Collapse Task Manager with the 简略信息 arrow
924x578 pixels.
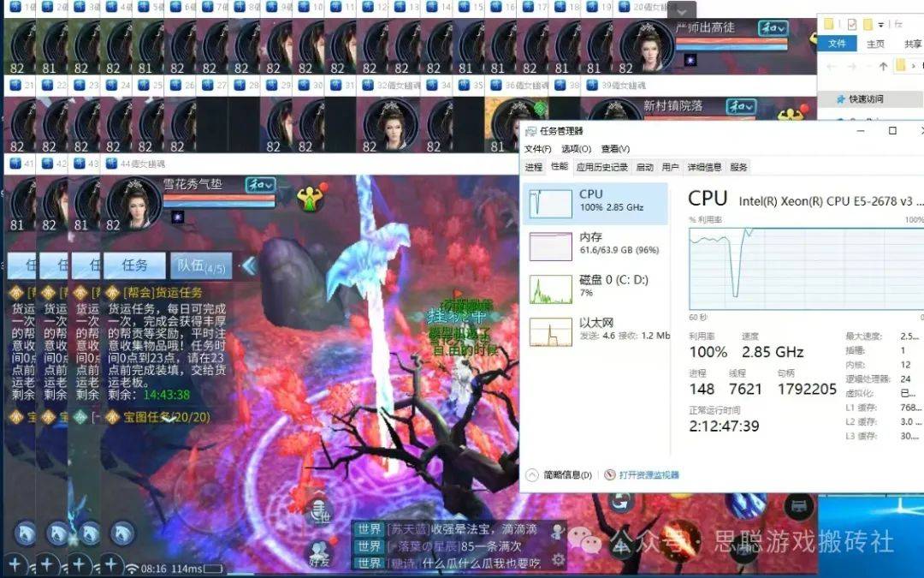click(531, 474)
